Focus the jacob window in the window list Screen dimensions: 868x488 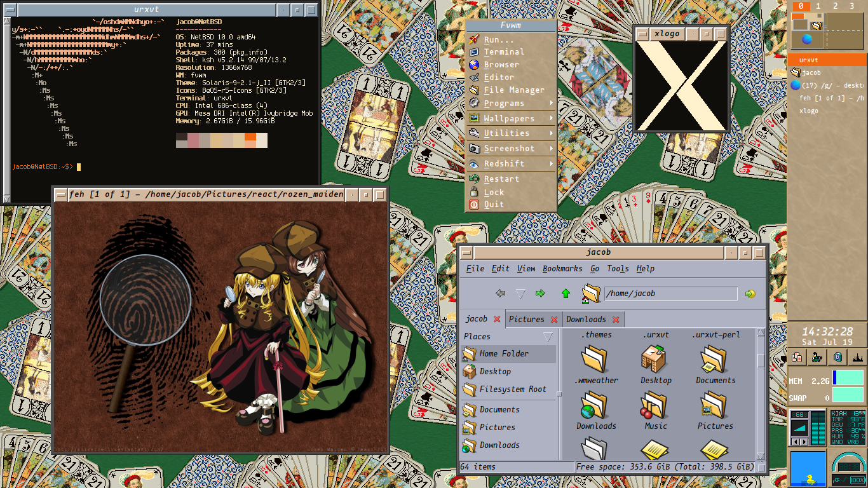[x=827, y=73]
